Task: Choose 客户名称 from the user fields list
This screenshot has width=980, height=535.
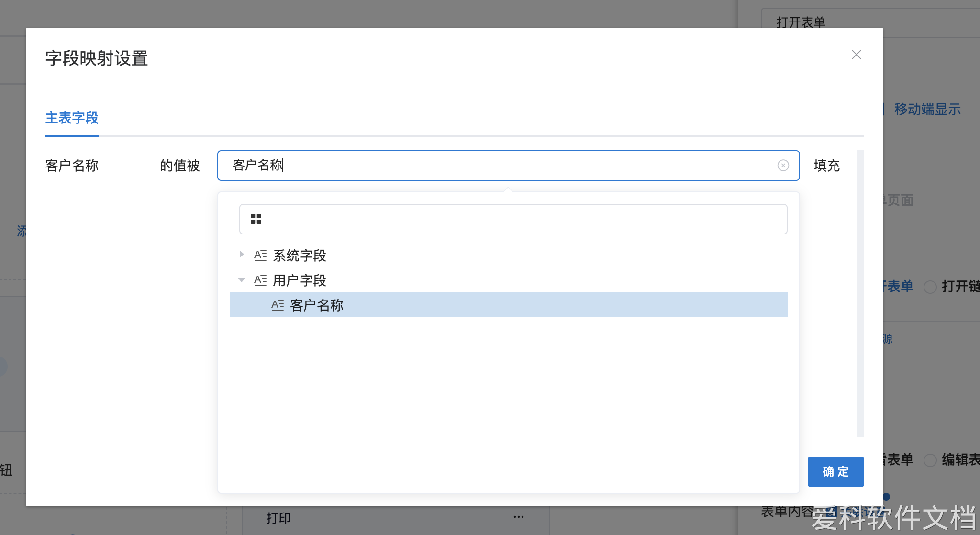Action: pos(317,305)
